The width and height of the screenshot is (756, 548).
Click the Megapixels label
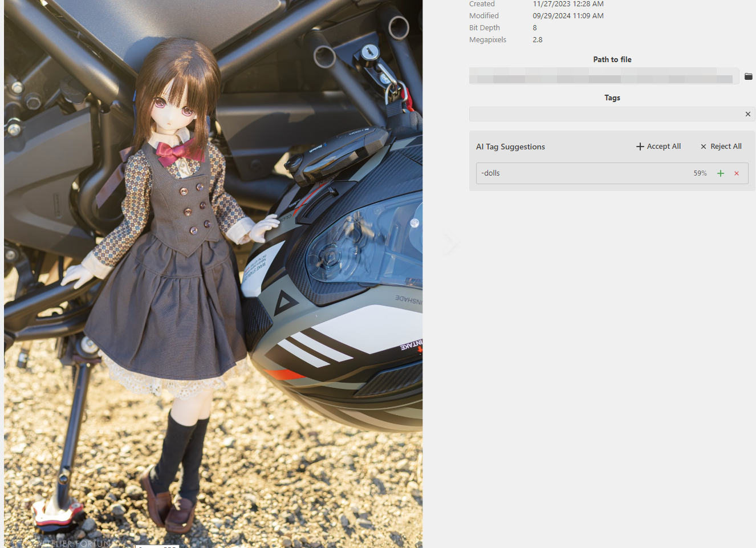coord(487,40)
